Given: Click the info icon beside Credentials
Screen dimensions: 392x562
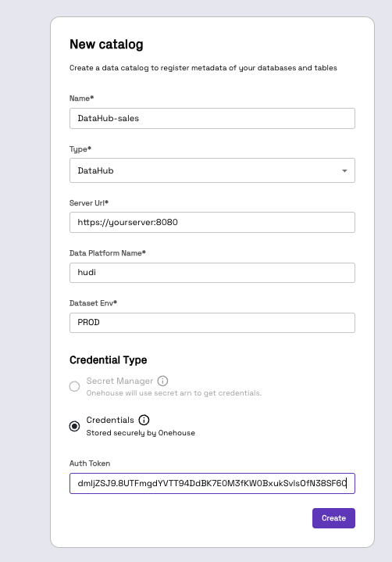Looking at the screenshot, I should 144,420.
